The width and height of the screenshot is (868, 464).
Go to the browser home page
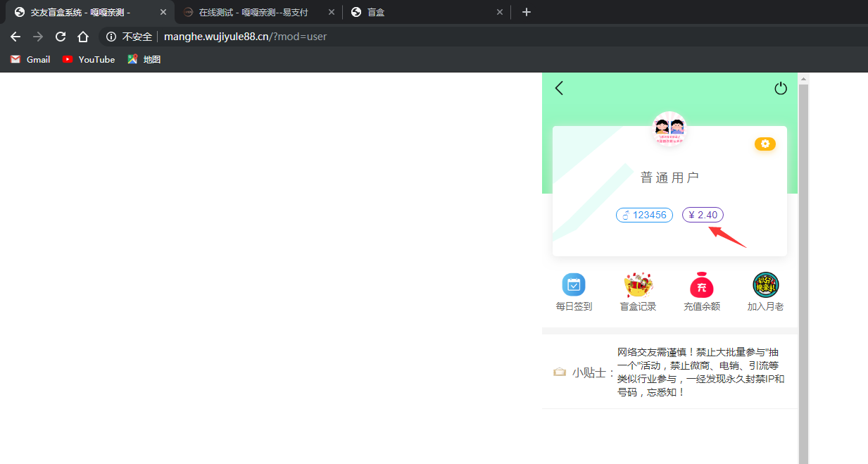click(x=83, y=37)
